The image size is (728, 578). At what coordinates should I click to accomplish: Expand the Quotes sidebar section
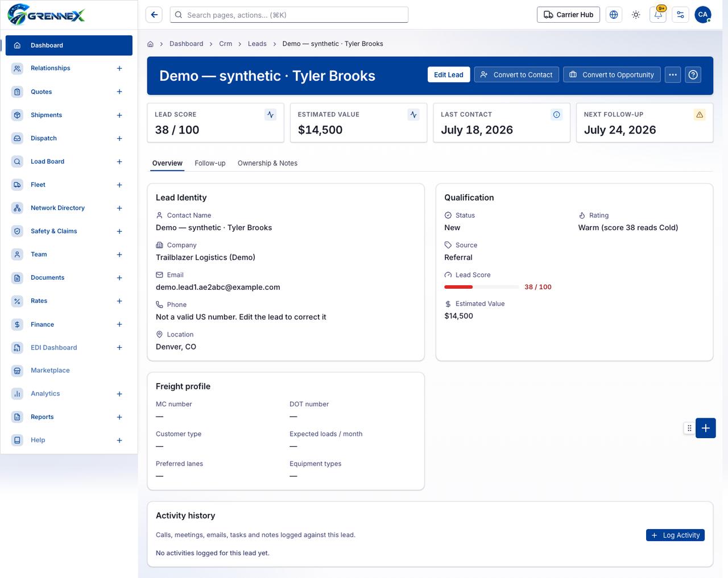click(119, 92)
